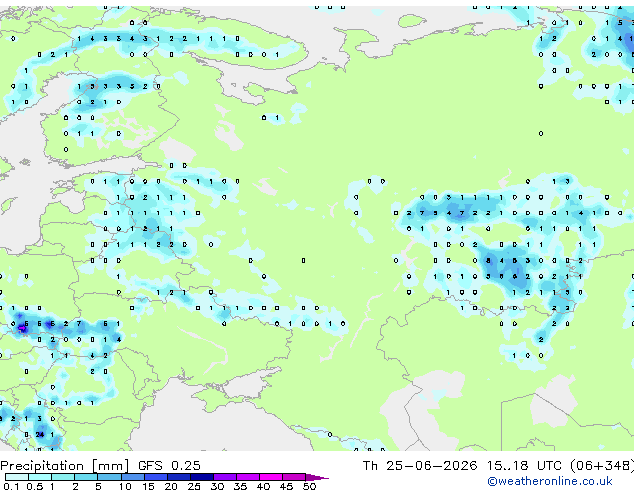Click the '15..18 UTC' time range
Viewport: 634px width, 490px height.
click(x=524, y=466)
